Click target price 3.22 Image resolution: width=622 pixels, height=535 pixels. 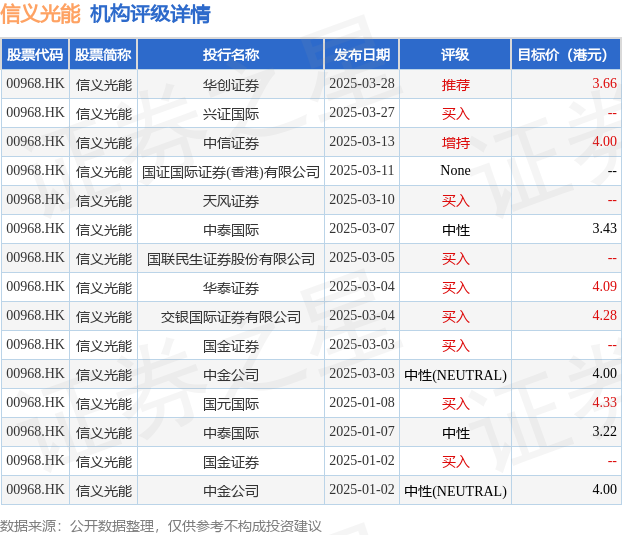pos(604,431)
